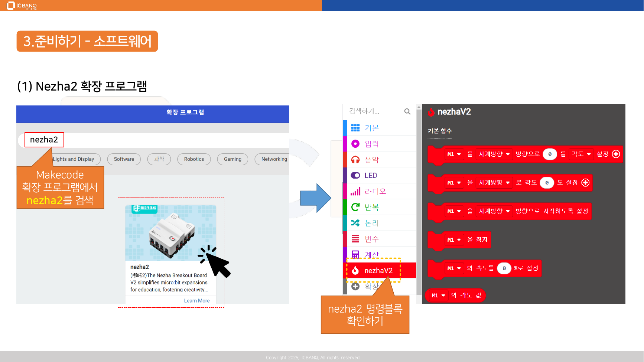
Task: Click the Learn More link on nezha2 card
Action: tap(197, 301)
